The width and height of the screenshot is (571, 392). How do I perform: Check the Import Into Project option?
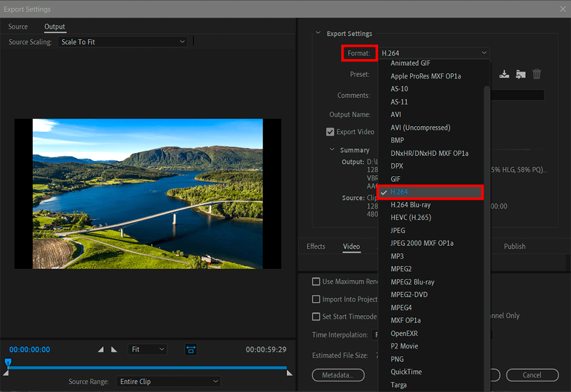(x=316, y=299)
